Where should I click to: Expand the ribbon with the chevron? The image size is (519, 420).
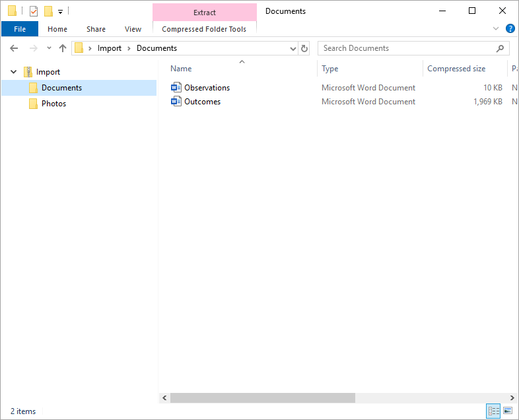(x=495, y=28)
